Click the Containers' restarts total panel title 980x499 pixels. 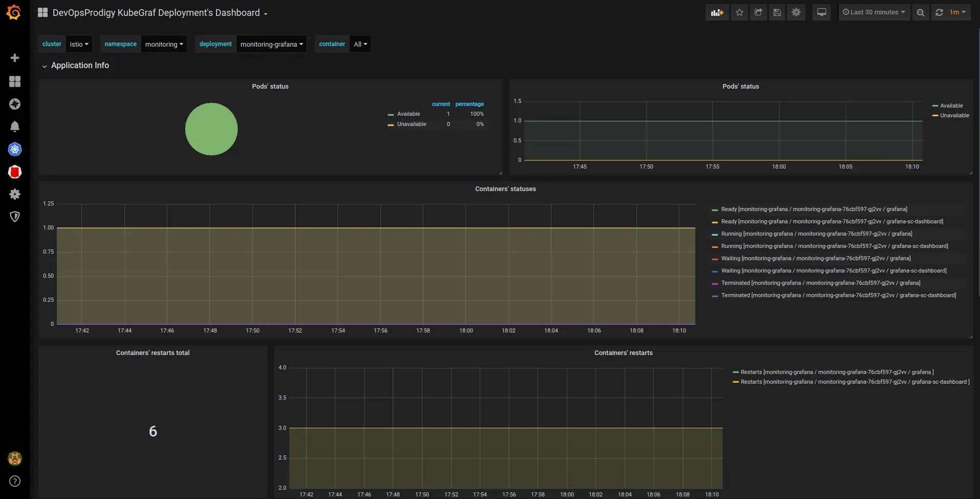click(153, 352)
